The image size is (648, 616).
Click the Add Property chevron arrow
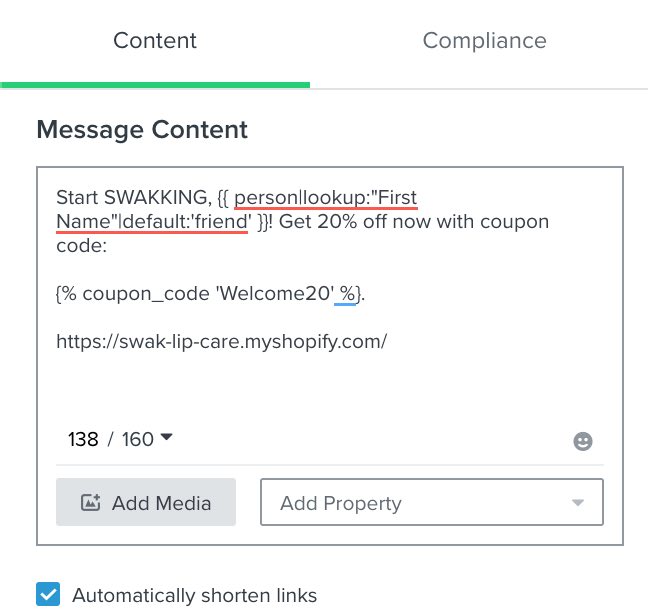577,503
